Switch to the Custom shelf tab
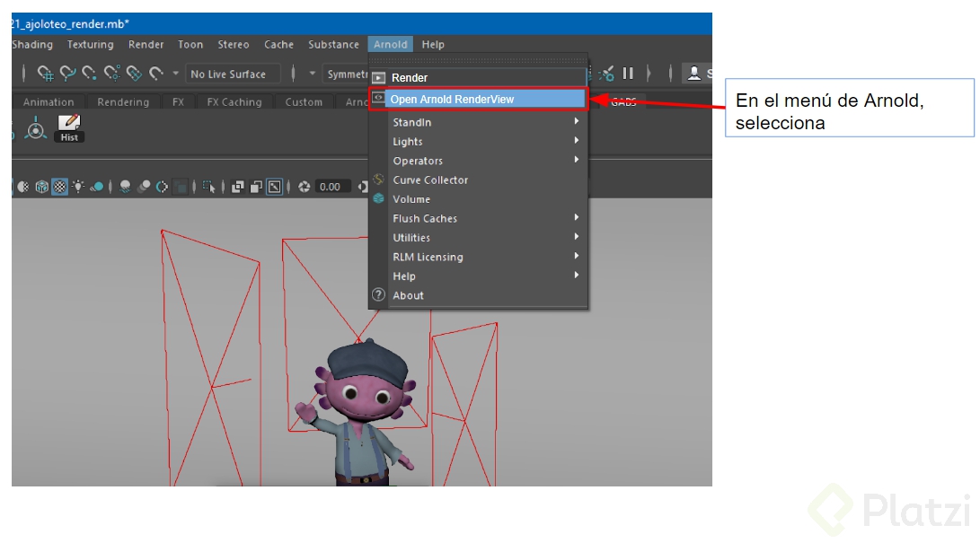This screenshot has height=543, width=980. pyautogui.click(x=304, y=101)
